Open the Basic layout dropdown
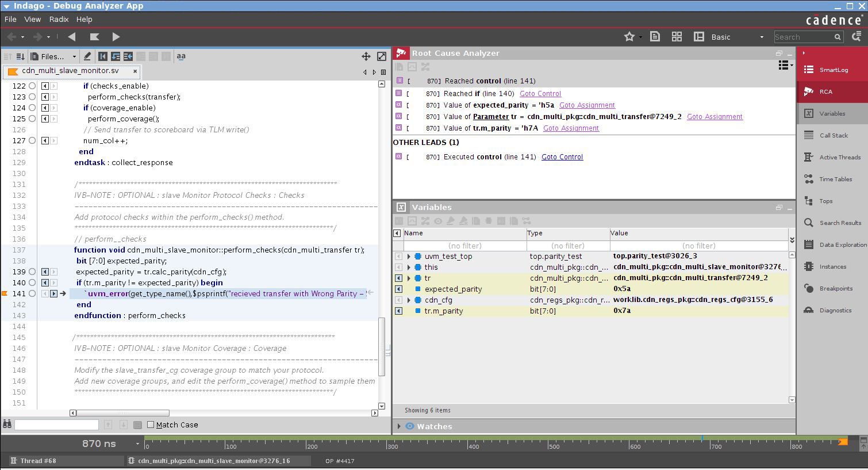Screen dimensions: 868x470 point(738,37)
